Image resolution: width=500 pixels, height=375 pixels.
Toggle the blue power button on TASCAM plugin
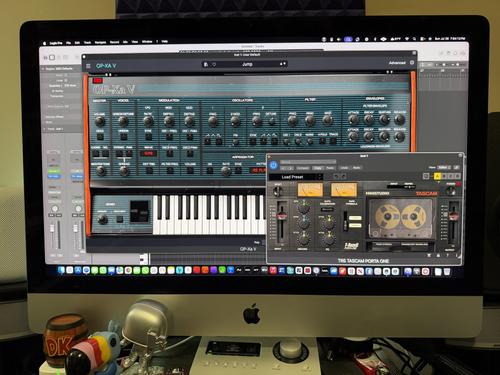[274, 165]
